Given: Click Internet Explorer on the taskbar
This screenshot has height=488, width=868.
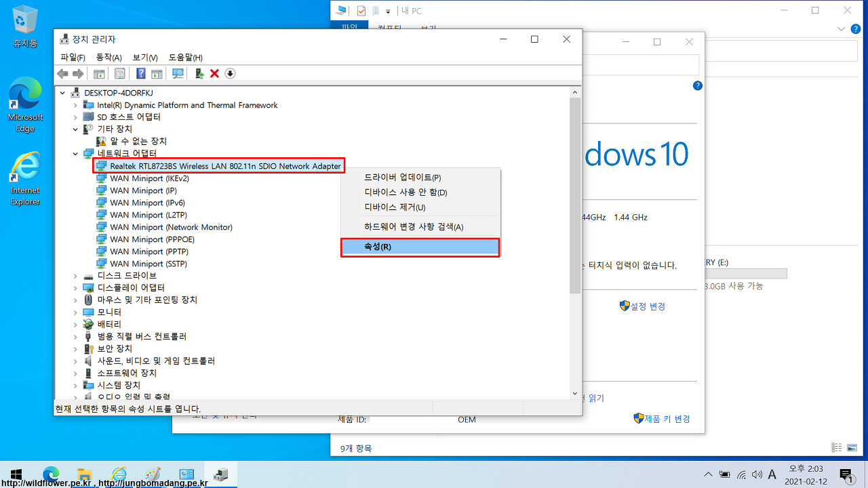Looking at the screenshot, I should 119,474.
